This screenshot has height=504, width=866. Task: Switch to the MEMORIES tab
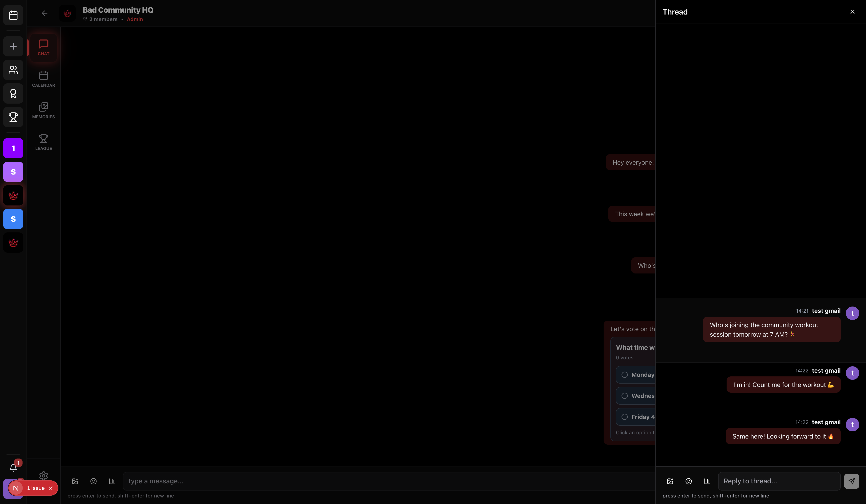point(43,110)
